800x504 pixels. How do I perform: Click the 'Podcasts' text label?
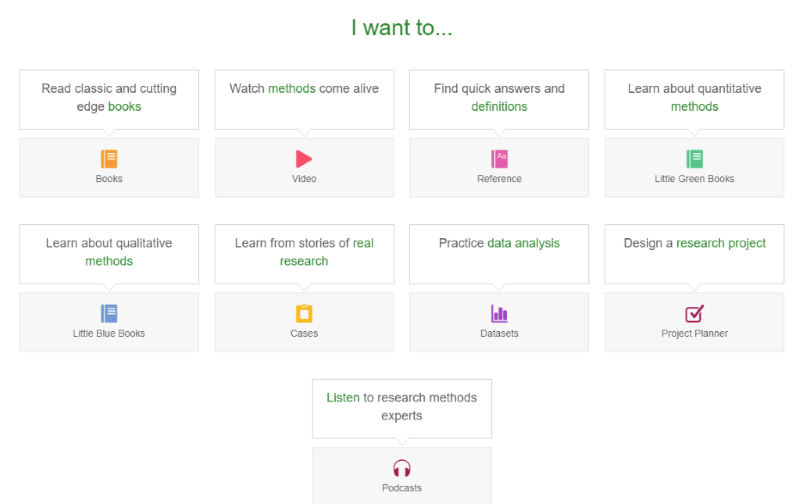401,488
